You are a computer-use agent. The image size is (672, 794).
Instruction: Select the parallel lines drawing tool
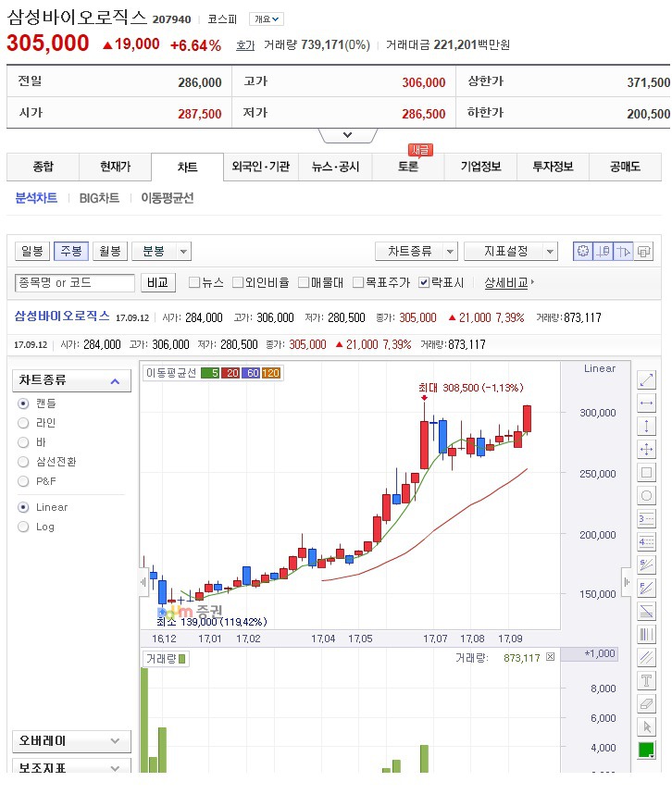pos(646,657)
